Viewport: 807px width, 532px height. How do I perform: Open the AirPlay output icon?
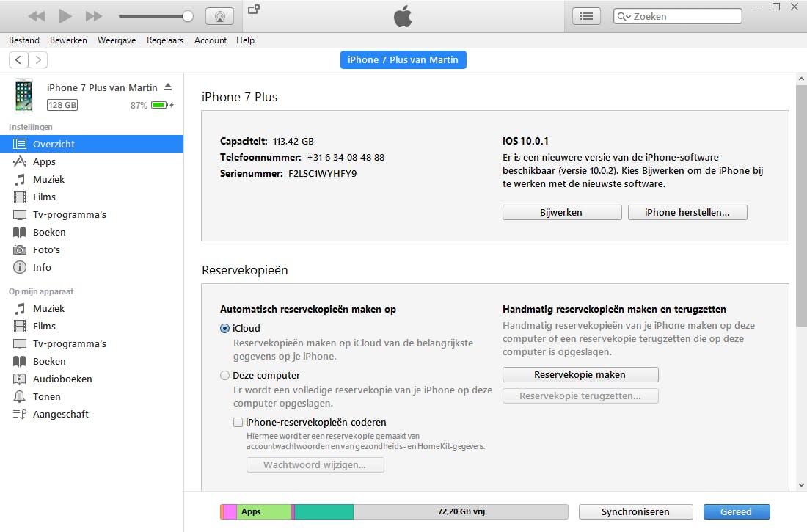pos(220,16)
